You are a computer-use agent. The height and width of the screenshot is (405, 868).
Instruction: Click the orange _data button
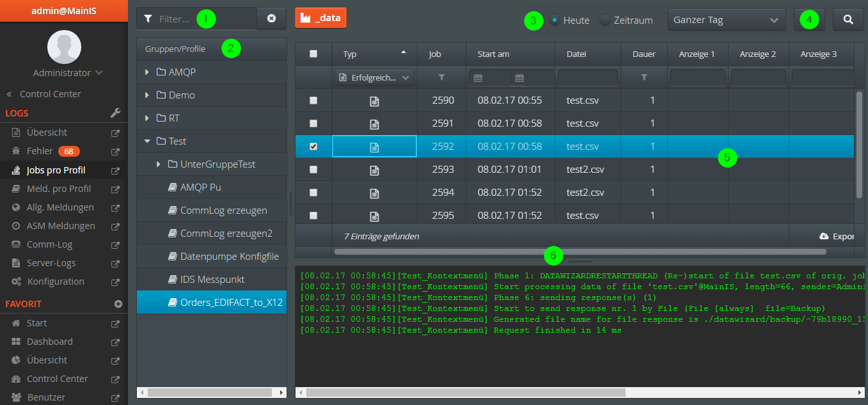pyautogui.click(x=320, y=19)
